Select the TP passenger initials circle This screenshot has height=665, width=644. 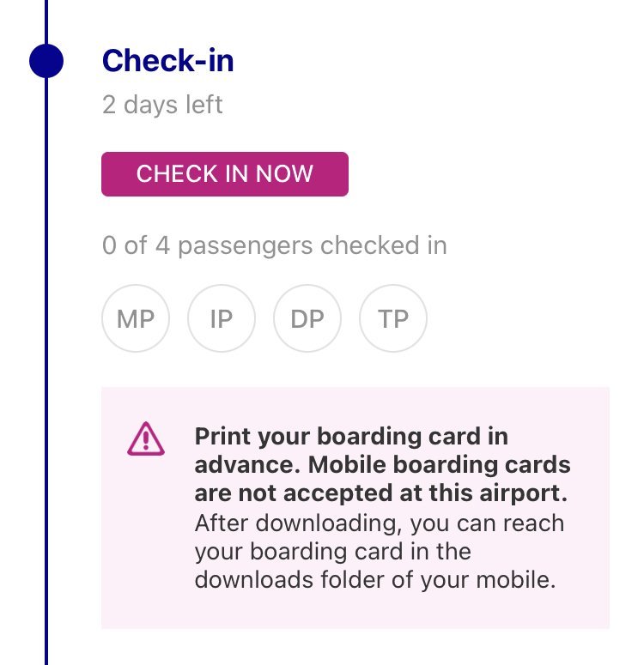pos(393,318)
